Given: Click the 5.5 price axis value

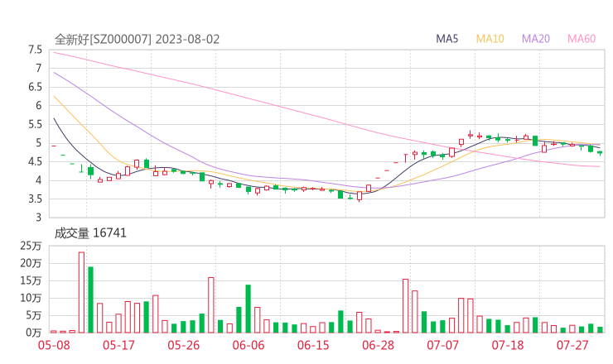Looking at the screenshot, I should tap(35, 124).
